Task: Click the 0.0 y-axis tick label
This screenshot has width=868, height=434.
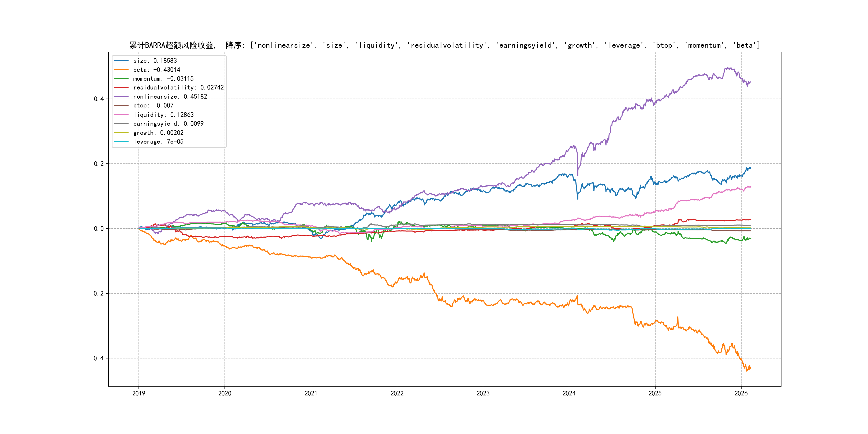Action: click(99, 229)
